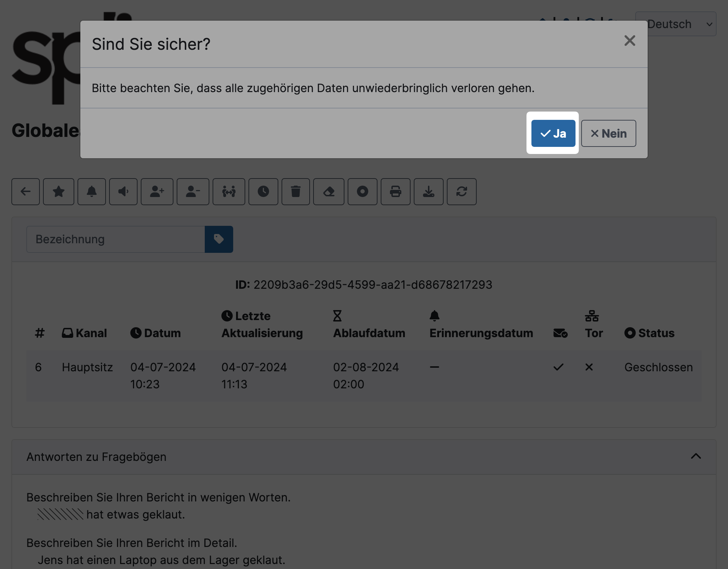Click the transfer people icon

(x=229, y=192)
